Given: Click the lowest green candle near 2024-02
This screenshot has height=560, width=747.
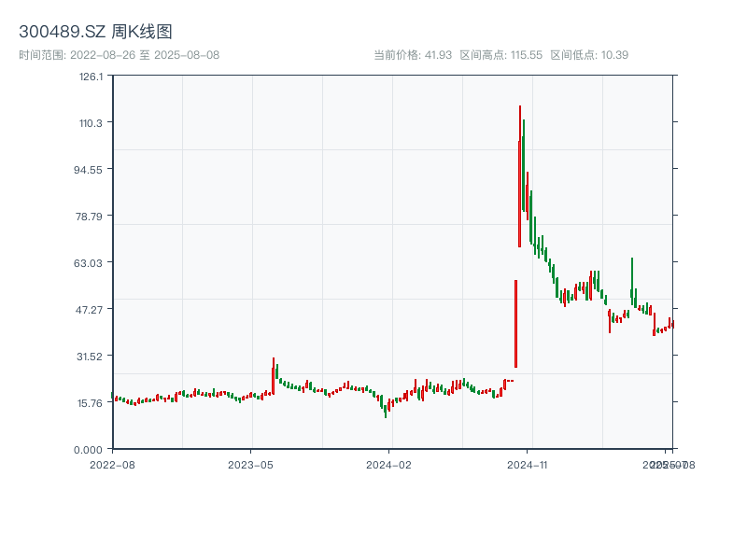Looking at the screenshot, I should (386, 412).
